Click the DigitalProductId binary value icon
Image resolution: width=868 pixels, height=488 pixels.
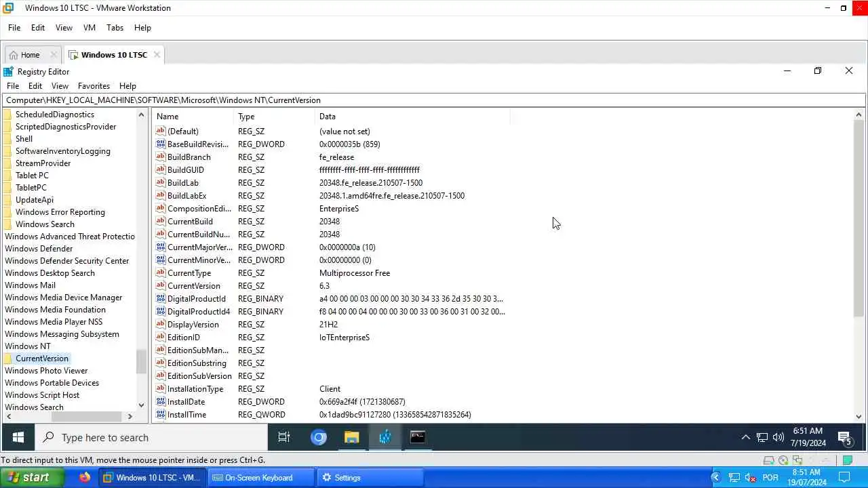[x=161, y=298]
